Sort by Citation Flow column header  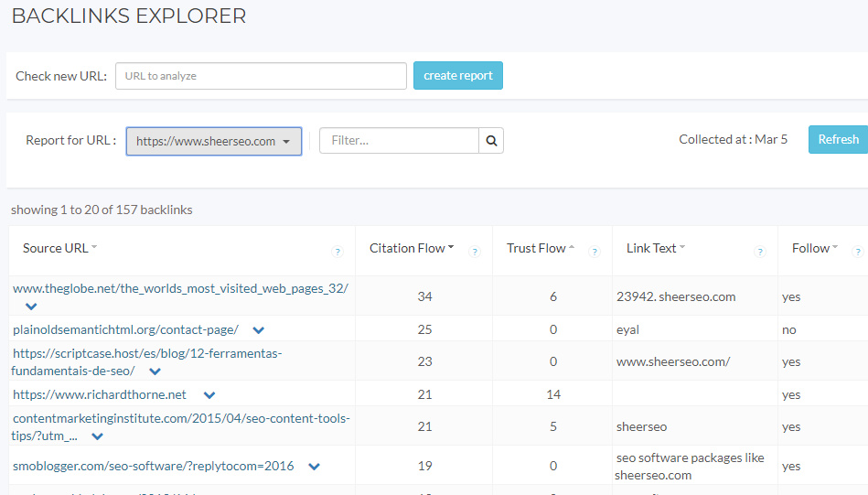pyautogui.click(x=412, y=248)
